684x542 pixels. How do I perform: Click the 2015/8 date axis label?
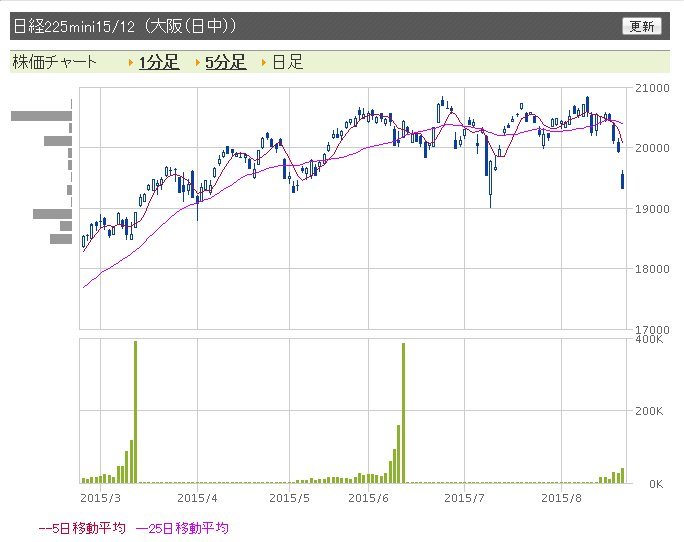[561, 496]
